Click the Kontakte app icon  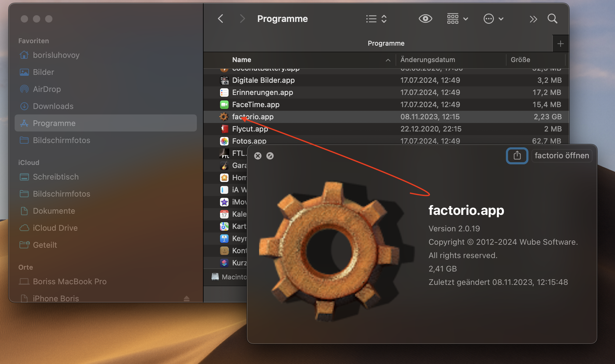click(224, 251)
